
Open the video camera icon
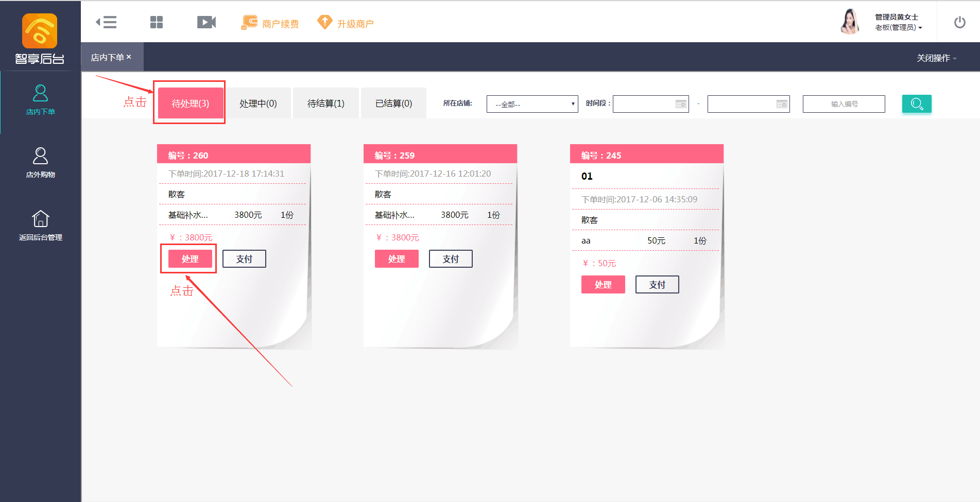[x=207, y=22]
